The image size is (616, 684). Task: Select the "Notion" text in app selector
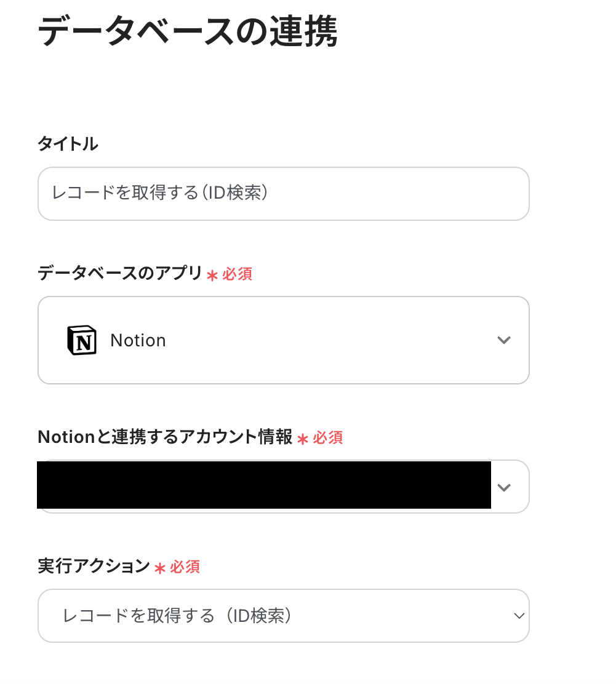pyautogui.click(x=138, y=340)
